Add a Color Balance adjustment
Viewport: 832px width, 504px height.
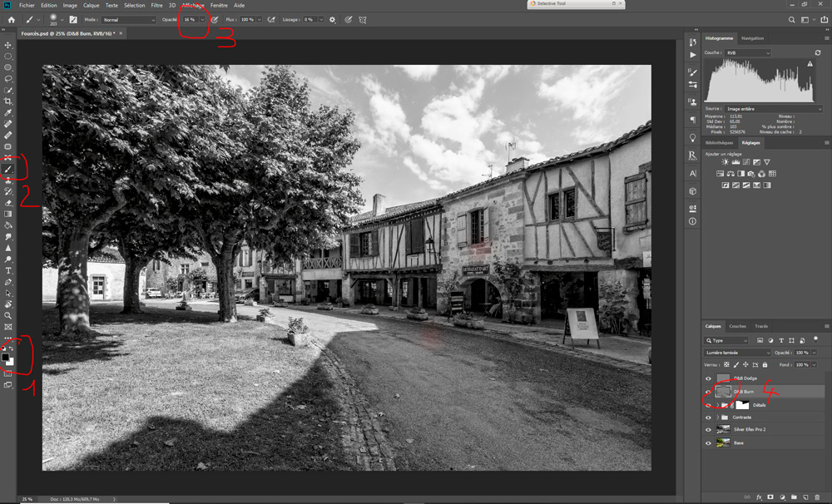[730, 174]
